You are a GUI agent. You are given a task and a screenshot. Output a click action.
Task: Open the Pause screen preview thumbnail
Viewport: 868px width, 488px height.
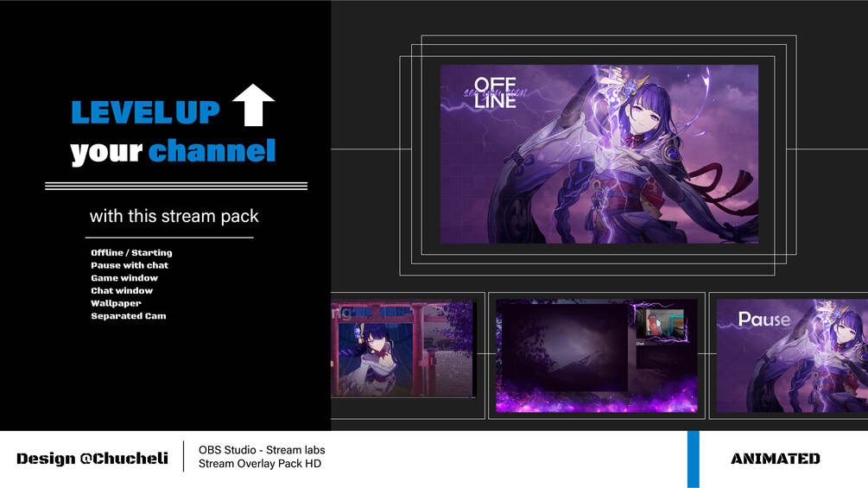coord(792,356)
